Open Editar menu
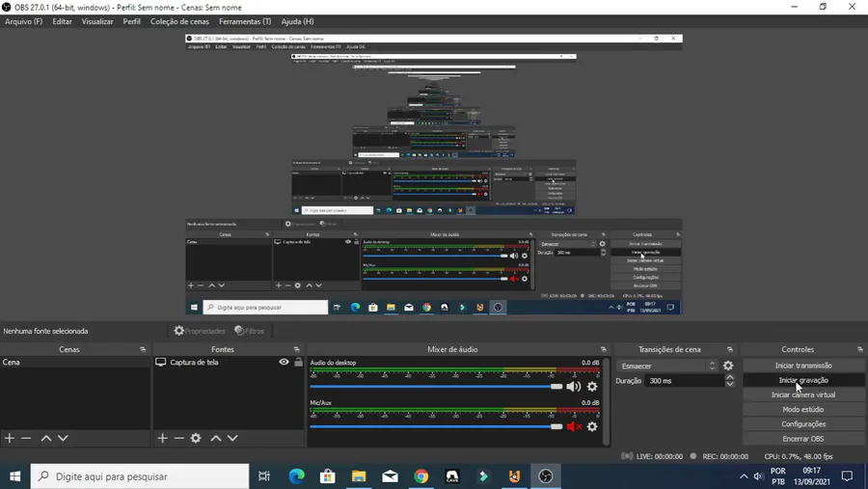 (x=62, y=21)
